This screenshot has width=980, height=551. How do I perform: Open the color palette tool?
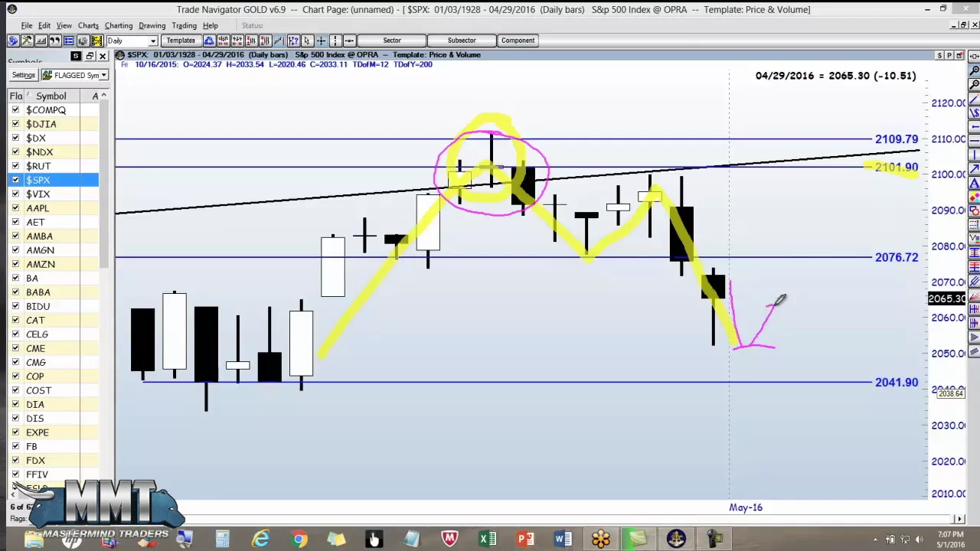pyautogui.click(x=974, y=197)
